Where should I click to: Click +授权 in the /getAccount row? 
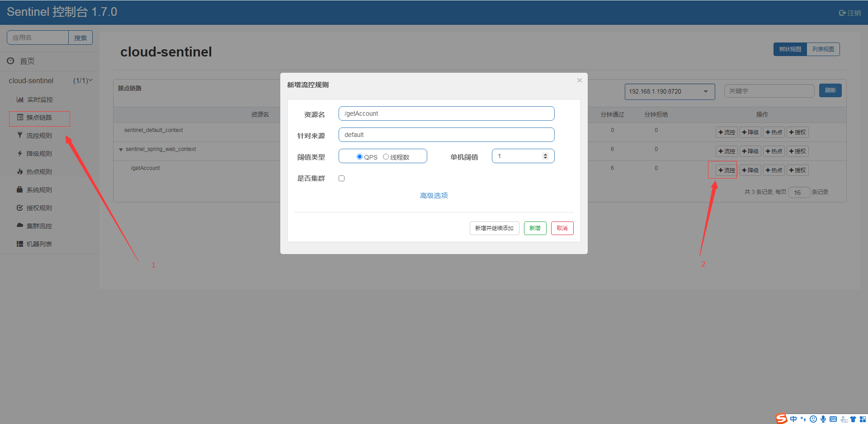(x=797, y=170)
